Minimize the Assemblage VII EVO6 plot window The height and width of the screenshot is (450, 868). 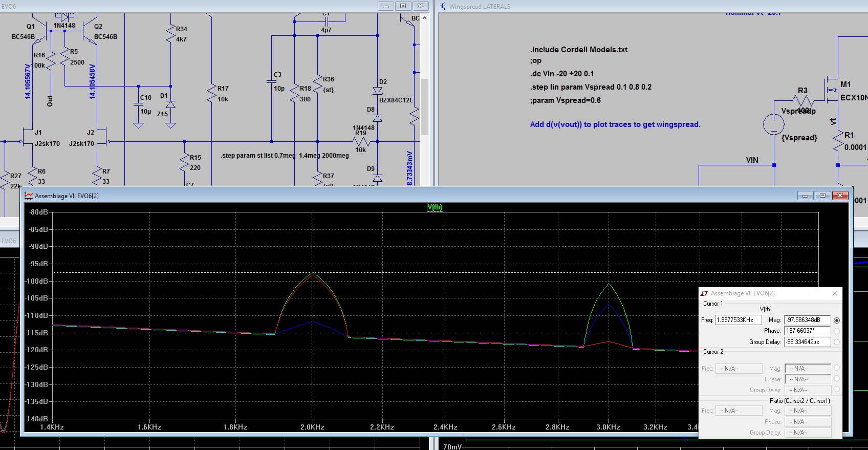[x=805, y=196]
